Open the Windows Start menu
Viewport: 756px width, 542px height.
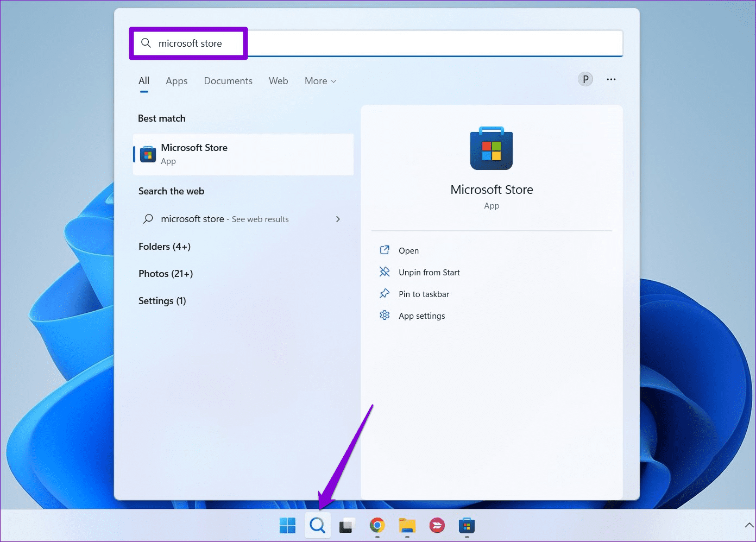pos(287,526)
